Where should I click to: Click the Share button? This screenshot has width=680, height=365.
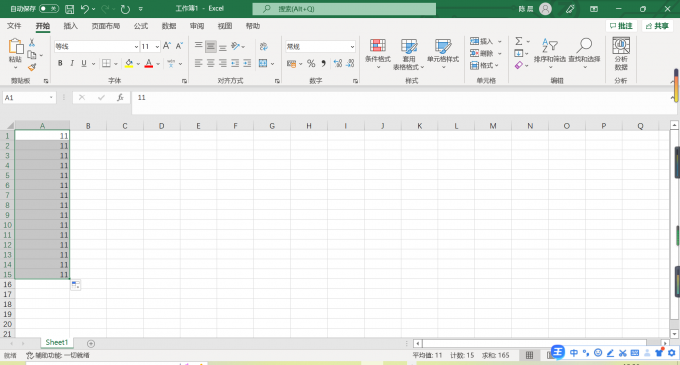657,26
